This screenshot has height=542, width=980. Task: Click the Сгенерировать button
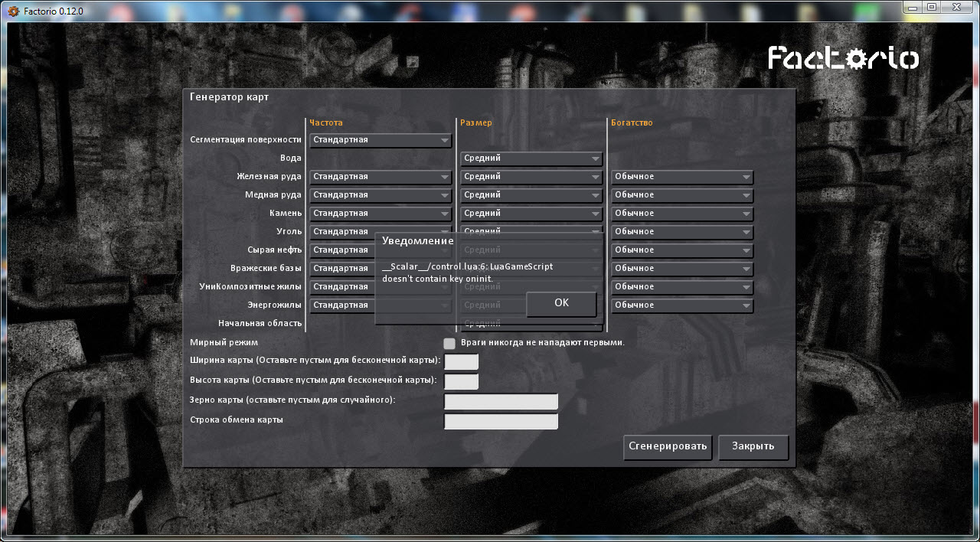coord(668,446)
